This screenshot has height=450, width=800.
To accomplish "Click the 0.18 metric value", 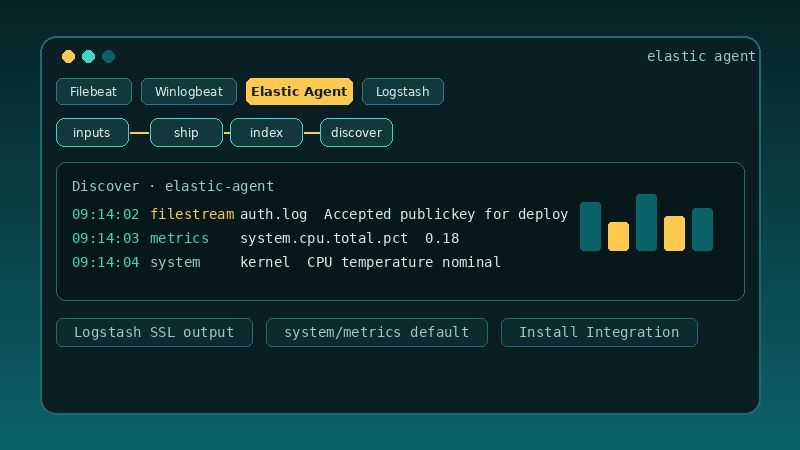I will pos(442,238).
